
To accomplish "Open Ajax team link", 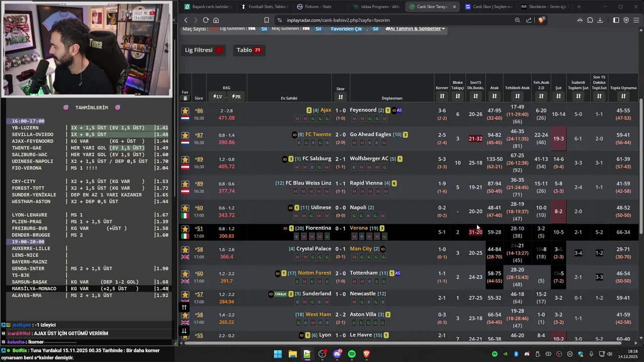I will pyautogui.click(x=326, y=110).
